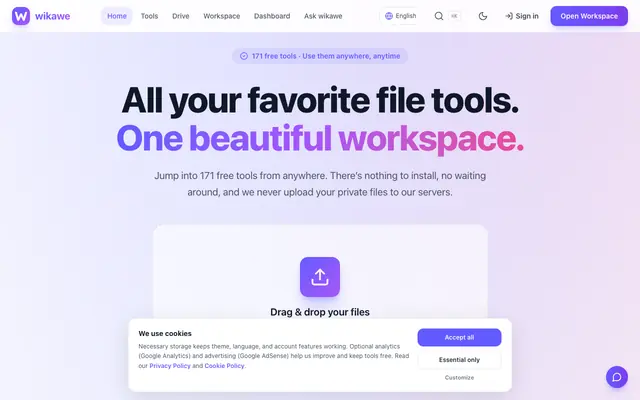This screenshot has width=640, height=400.
Task: Click the We use cookies heading
Action: [x=165, y=333]
